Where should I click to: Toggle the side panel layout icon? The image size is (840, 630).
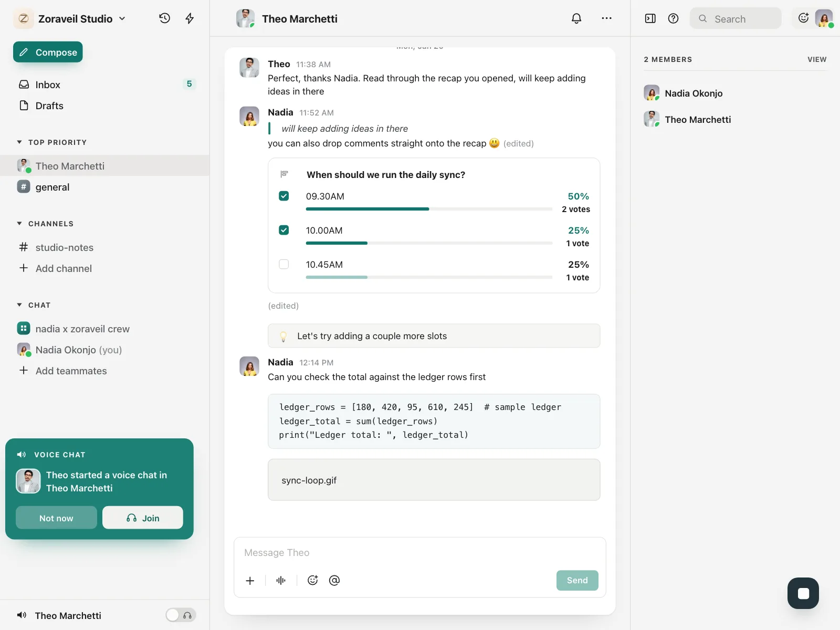pos(650,18)
